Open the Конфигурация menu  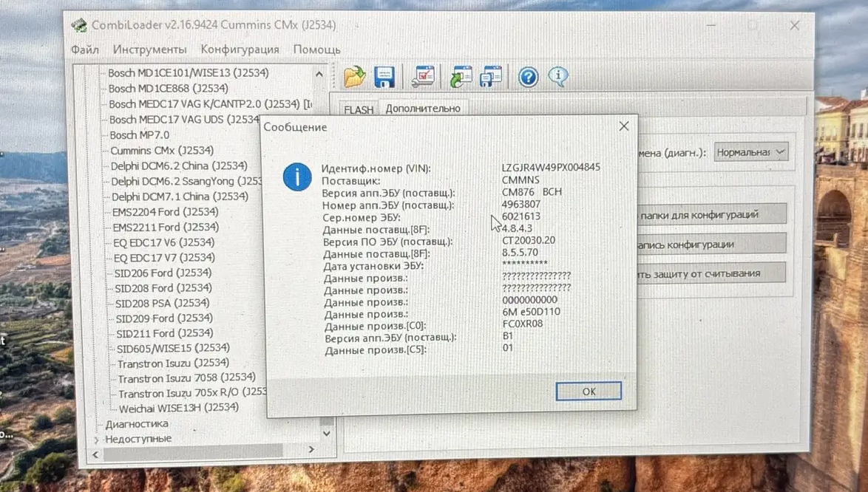[240, 49]
